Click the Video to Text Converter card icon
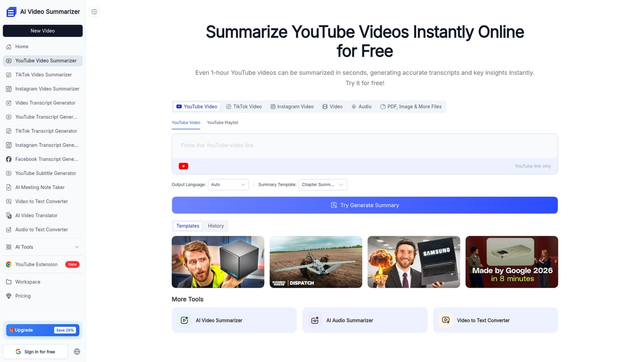This screenshot has height=362, width=644. pos(445,320)
